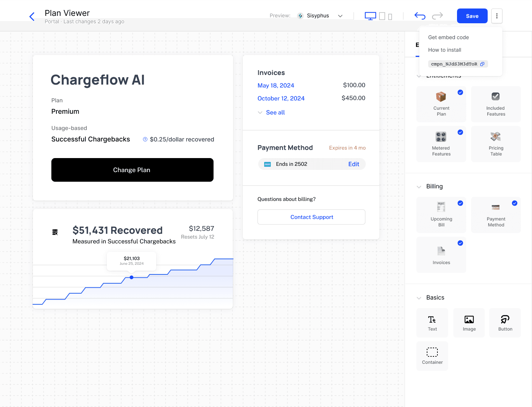Select the Image basic element
Screen dimensions: 532x407
click(x=469, y=323)
